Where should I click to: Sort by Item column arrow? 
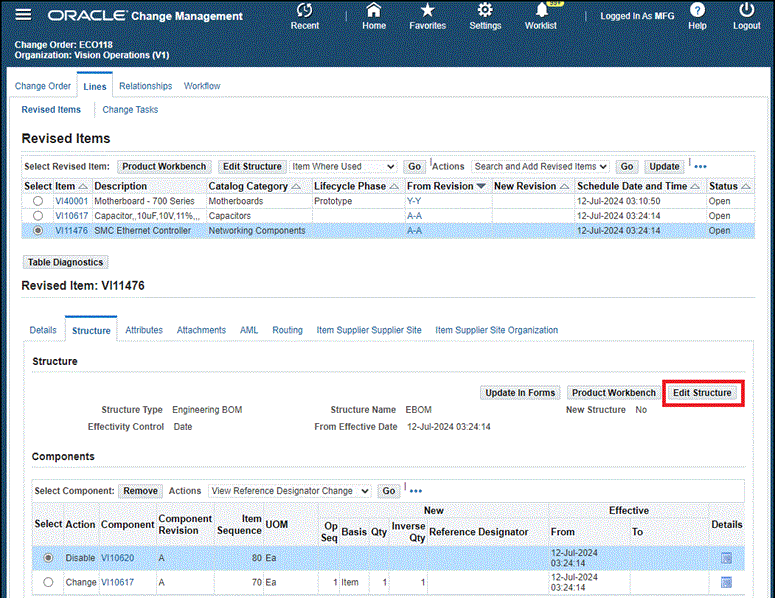tap(83, 186)
